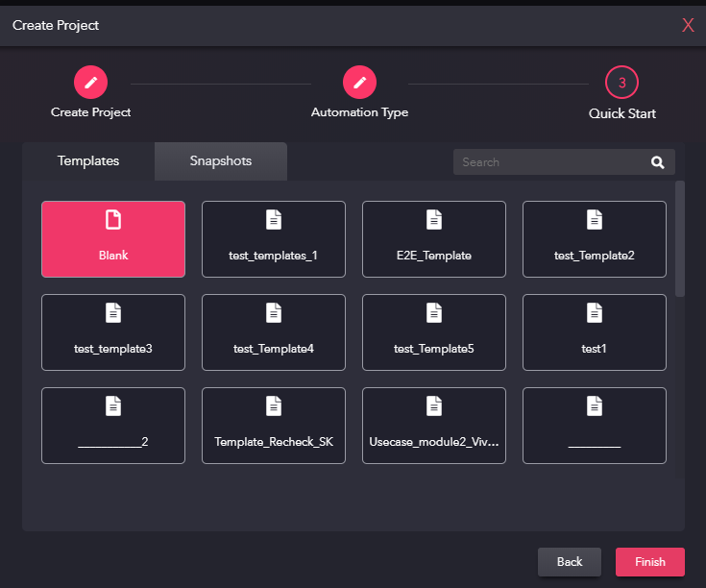706x588 pixels.
Task: Close the Create Project dialog with X
Action: click(688, 25)
